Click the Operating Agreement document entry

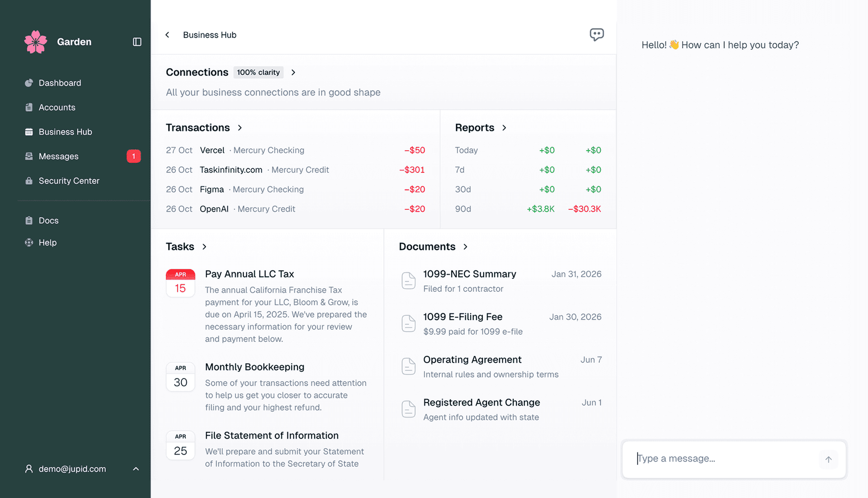coord(472,360)
